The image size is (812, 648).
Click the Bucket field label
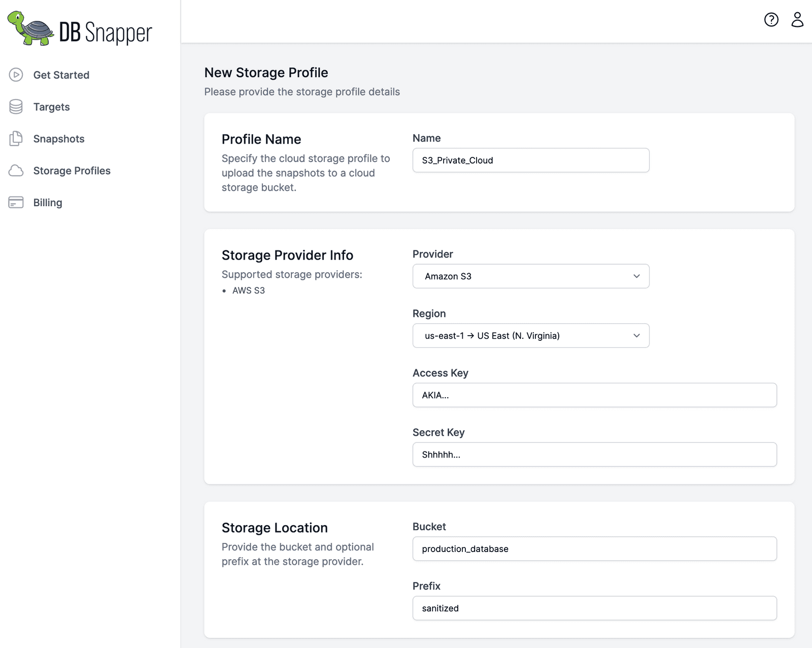tap(429, 527)
